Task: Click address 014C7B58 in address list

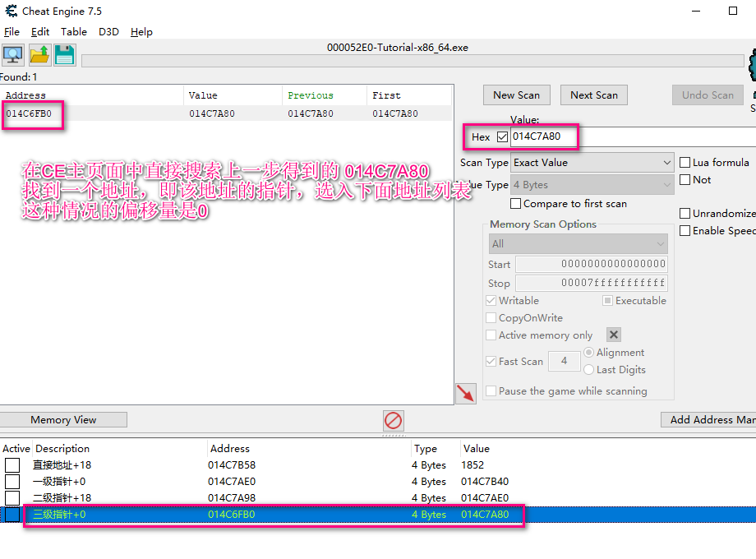Action: point(232,465)
